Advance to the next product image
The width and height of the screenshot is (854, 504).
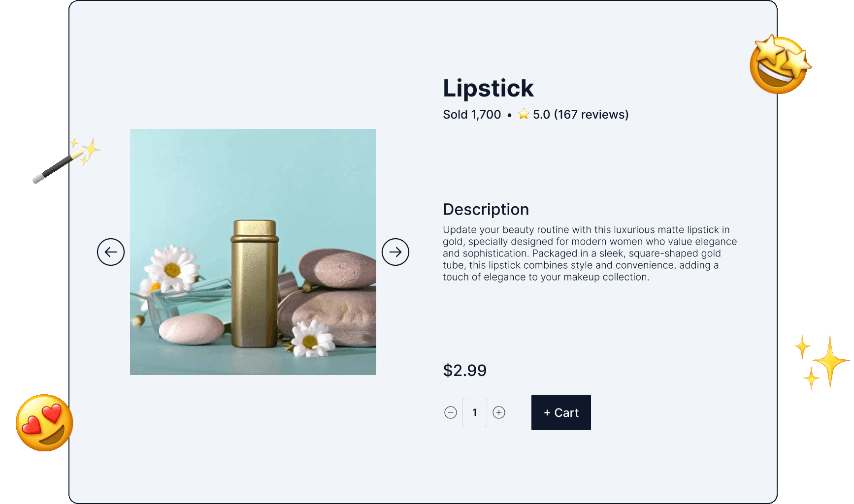pyautogui.click(x=395, y=252)
